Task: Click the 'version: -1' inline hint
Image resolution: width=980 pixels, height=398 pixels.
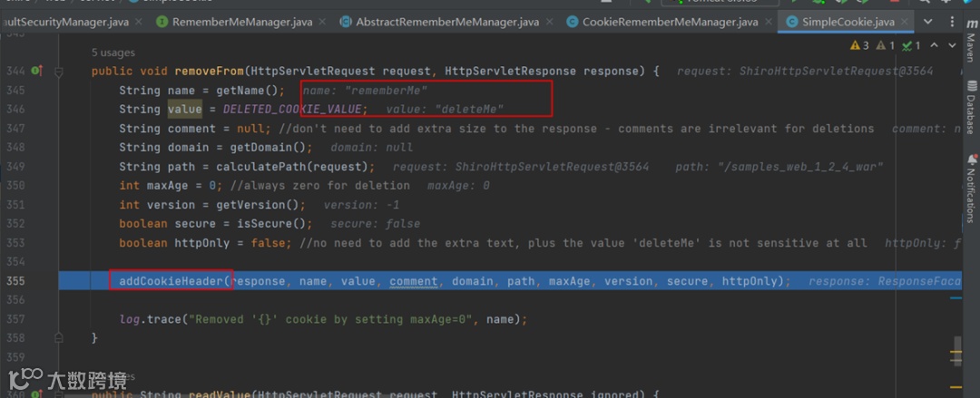Action: pos(362,205)
